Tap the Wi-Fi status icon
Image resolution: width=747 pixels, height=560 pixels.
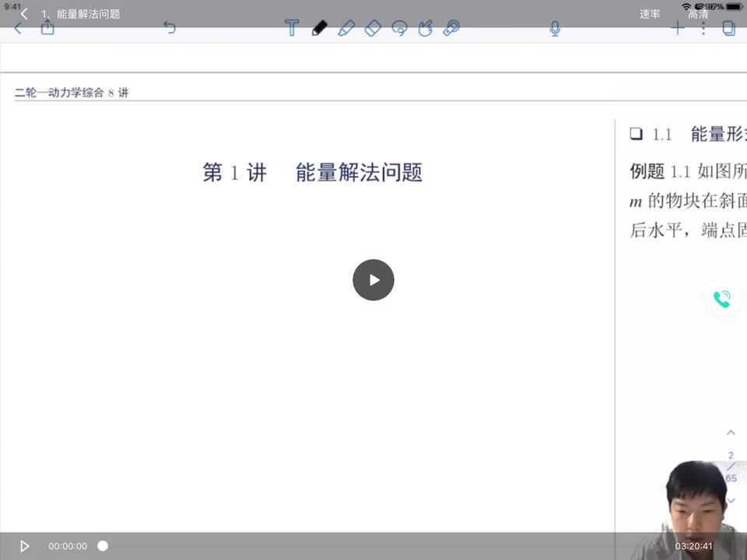click(x=686, y=7)
